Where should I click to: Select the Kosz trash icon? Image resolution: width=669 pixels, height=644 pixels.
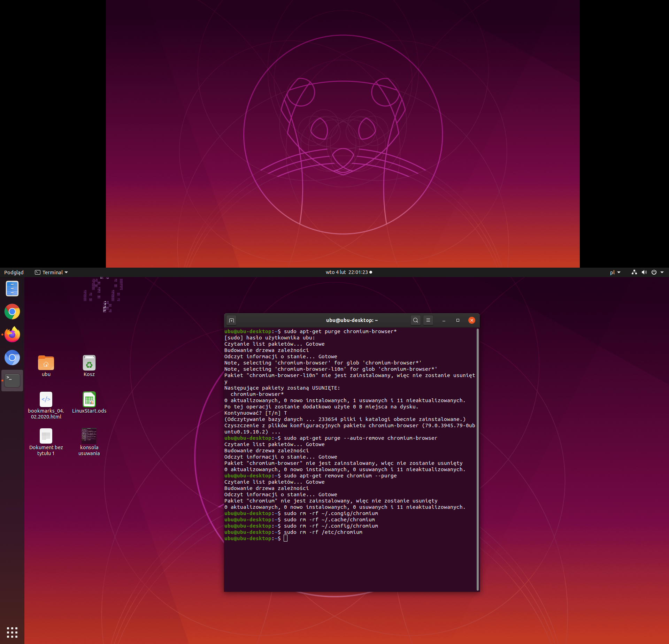click(89, 366)
